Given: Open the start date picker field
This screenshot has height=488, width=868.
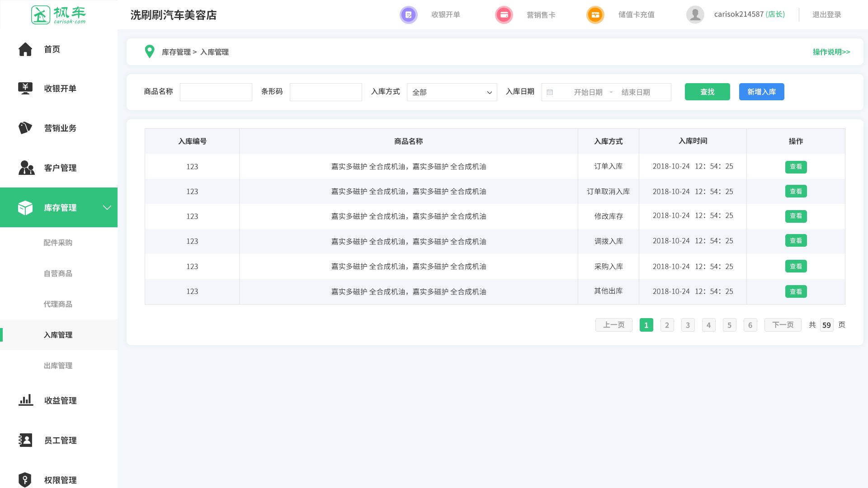Looking at the screenshot, I should (x=587, y=92).
